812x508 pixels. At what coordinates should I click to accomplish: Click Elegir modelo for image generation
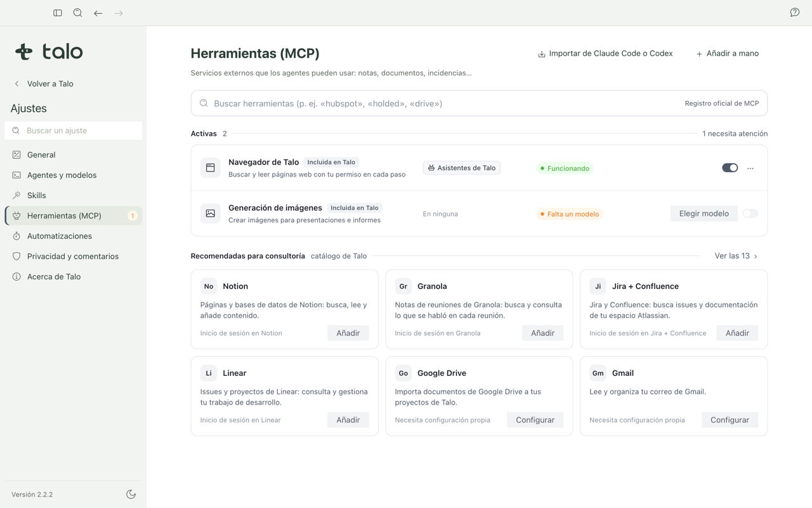[704, 213]
